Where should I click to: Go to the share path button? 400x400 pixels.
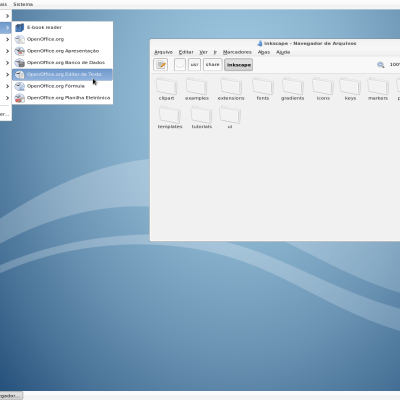[213, 65]
